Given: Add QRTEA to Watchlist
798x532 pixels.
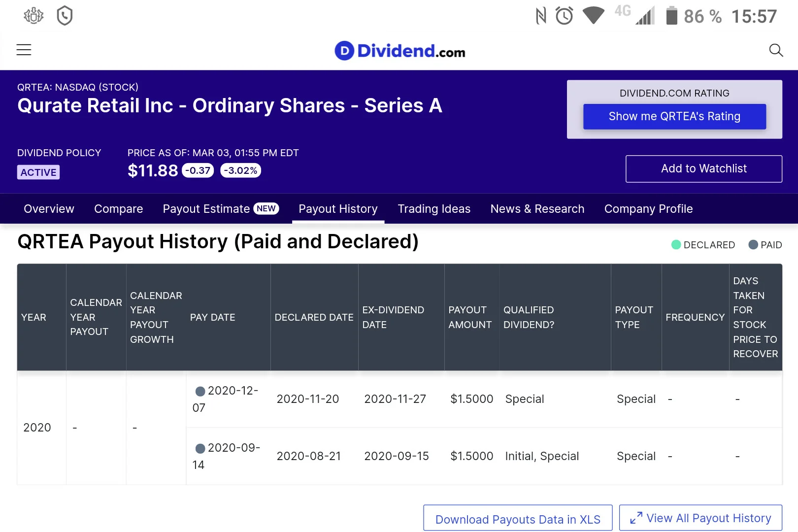Looking at the screenshot, I should (704, 168).
